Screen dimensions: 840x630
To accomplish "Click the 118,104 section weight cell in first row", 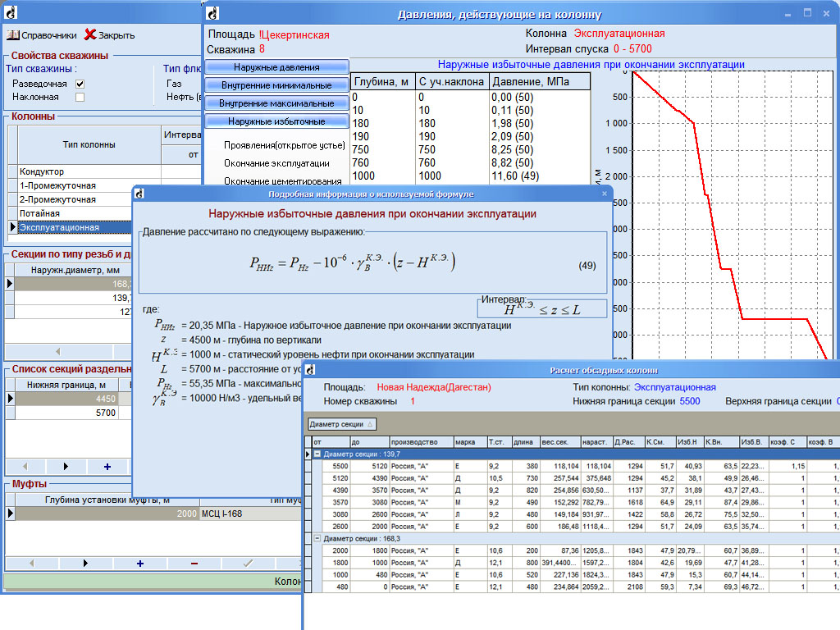I will click(559, 466).
